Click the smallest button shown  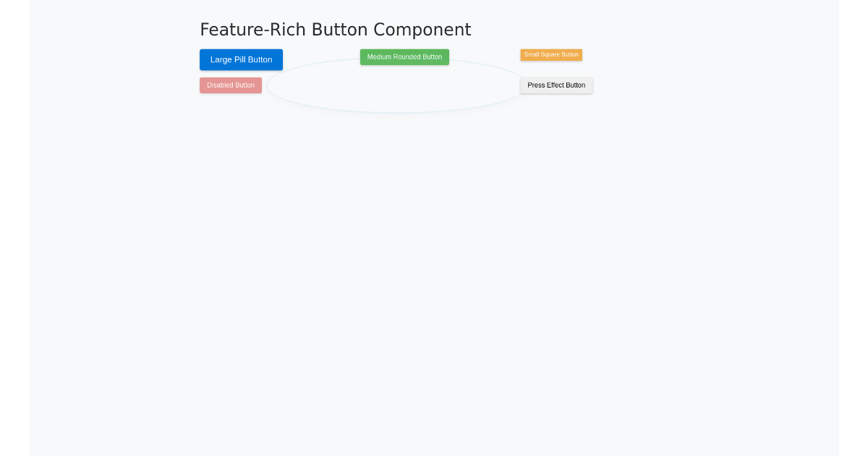click(x=551, y=54)
